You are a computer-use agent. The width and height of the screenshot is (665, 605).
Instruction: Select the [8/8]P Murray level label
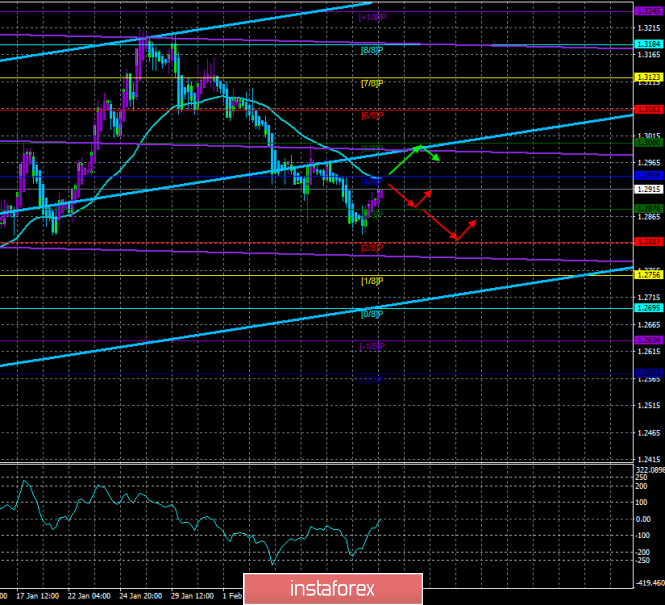[372, 50]
